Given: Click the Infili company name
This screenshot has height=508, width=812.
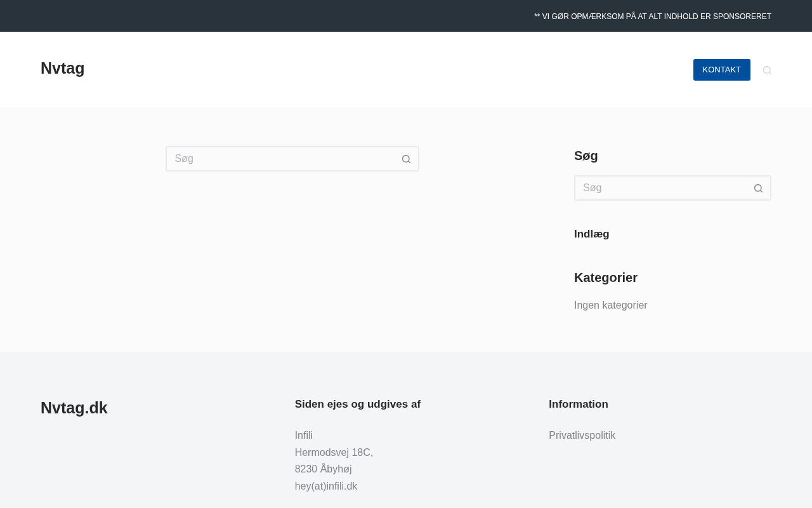Looking at the screenshot, I should (304, 436).
